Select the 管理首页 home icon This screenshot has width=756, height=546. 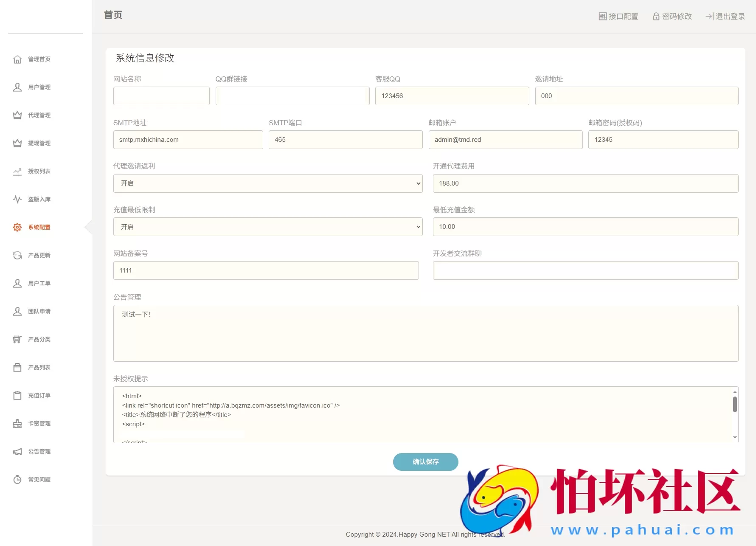pos(17,59)
